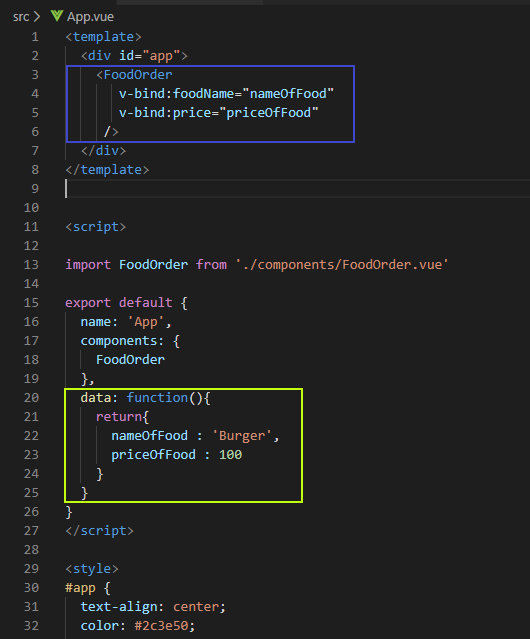
Task: Click the return keyword on line 21
Action: click(x=119, y=416)
